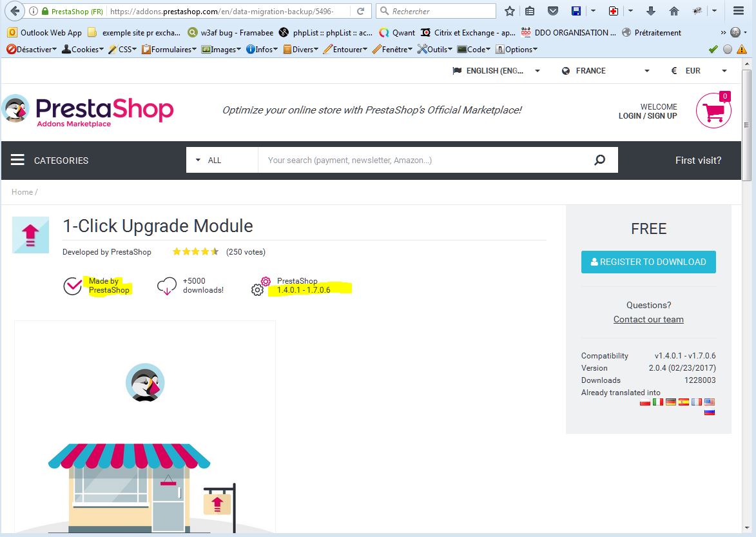Click the search magnifier button

pos(599,160)
